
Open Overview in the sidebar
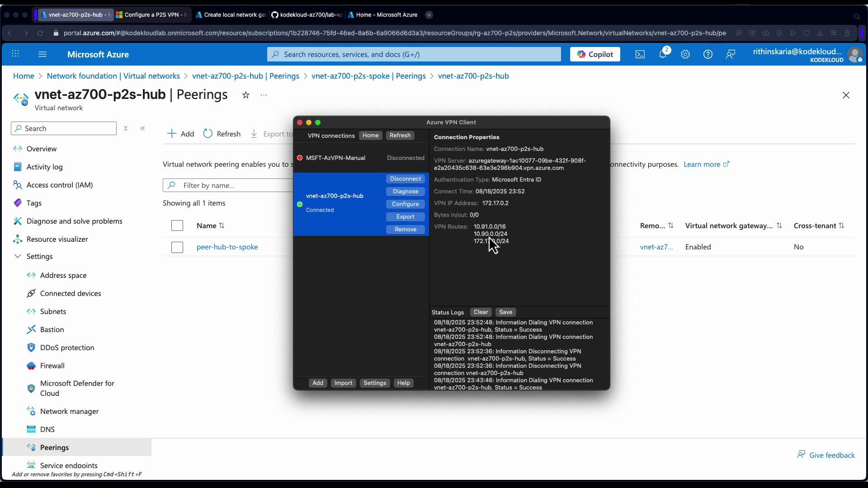42,149
